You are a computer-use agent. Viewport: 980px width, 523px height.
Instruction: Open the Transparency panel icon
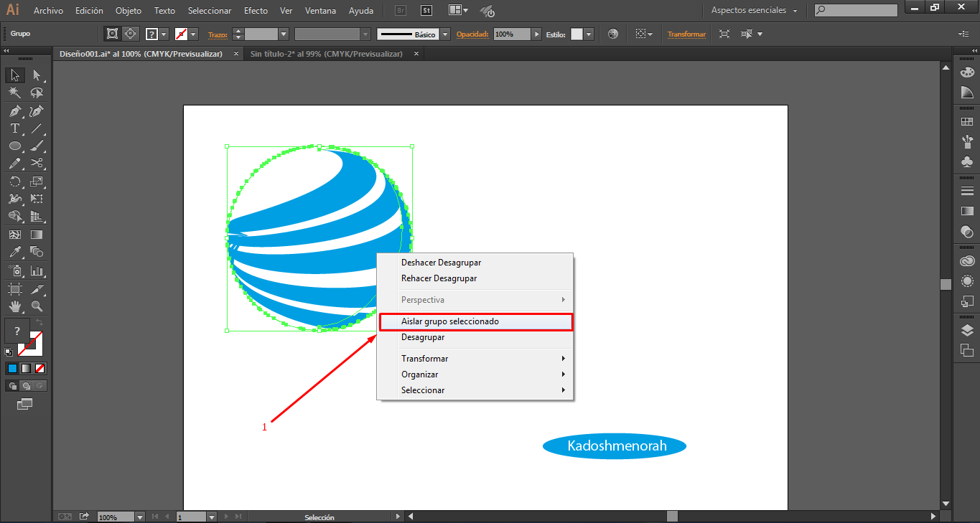[967, 231]
